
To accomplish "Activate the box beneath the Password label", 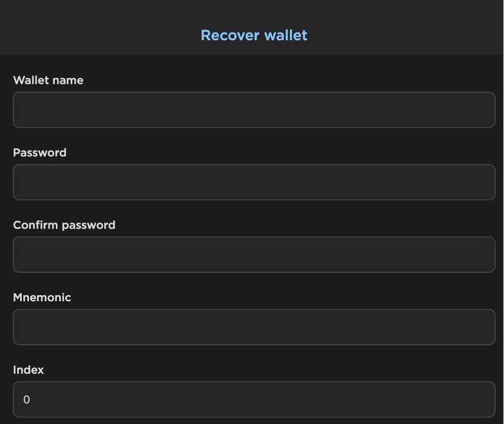I will (254, 182).
